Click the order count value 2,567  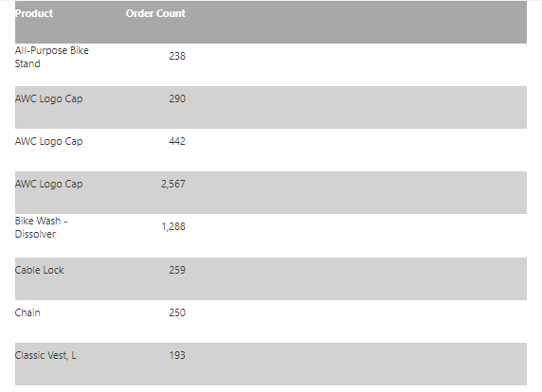[x=173, y=184]
